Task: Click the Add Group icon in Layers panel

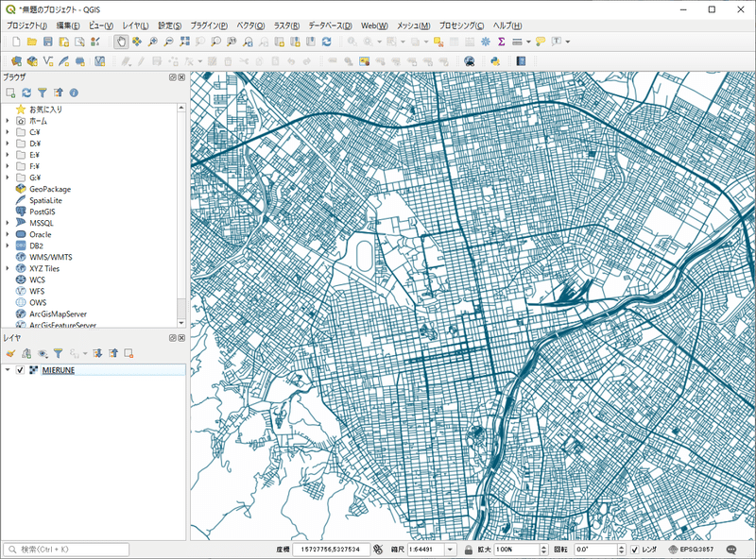Action: pos(26,354)
